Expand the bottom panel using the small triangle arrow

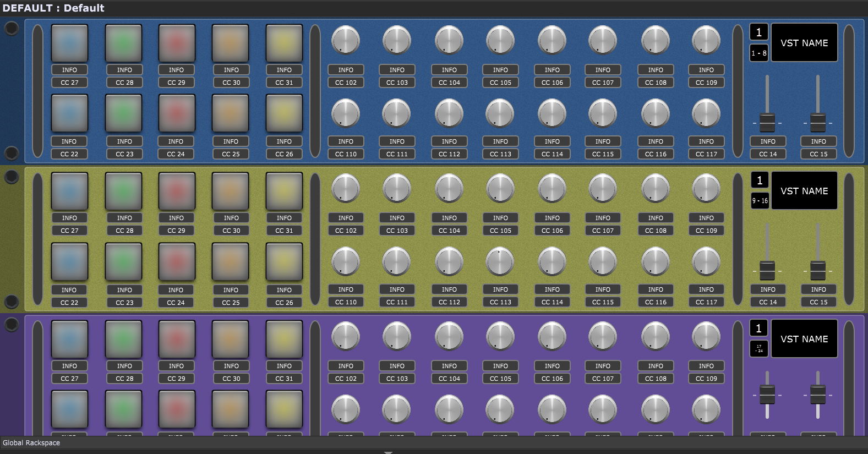click(x=388, y=452)
